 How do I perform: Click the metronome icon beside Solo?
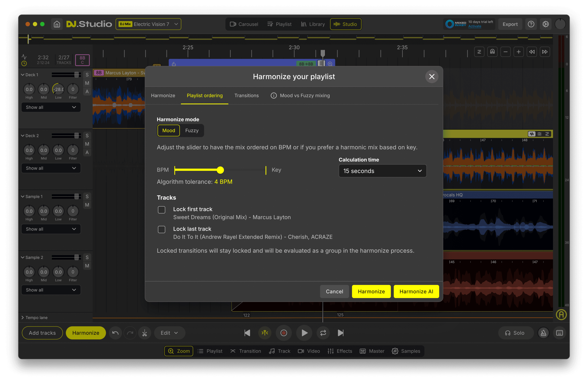tap(543, 333)
